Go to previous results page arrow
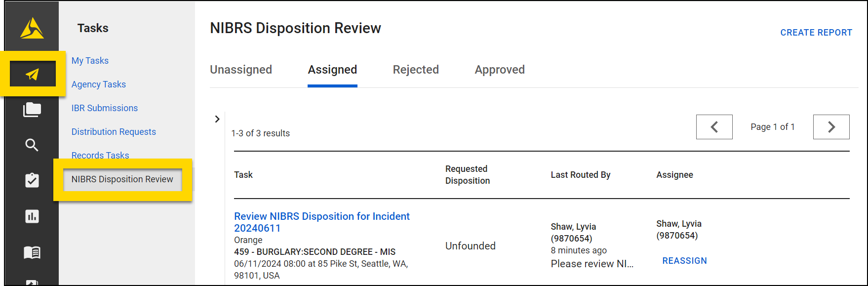 [x=714, y=127]
